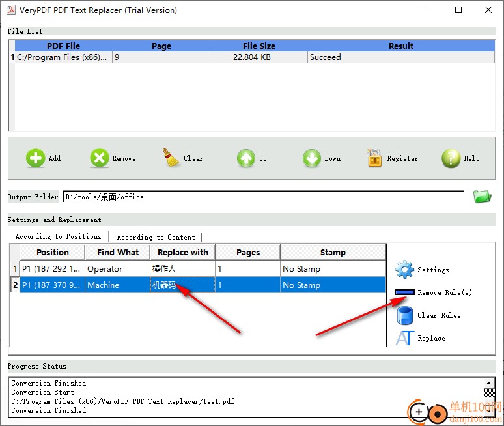The image size is (504, 426).
Task: Maximize the VeryPDF window
Action: [x=458, y=10]
